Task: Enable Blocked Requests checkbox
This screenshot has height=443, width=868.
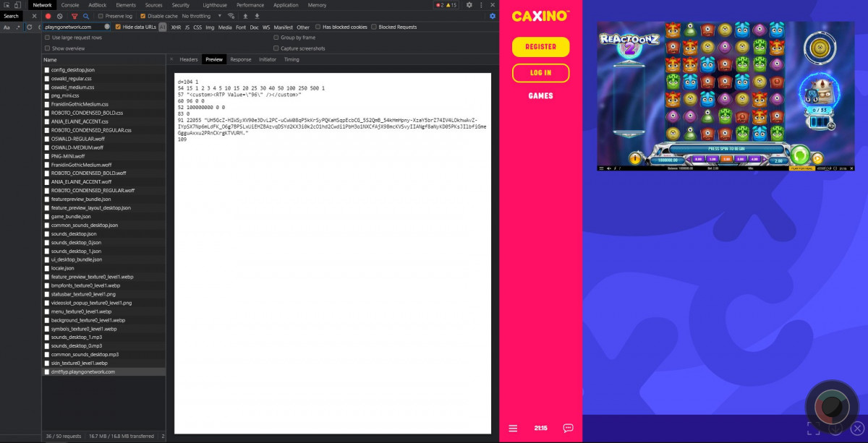Action: [x=374, y=27]
